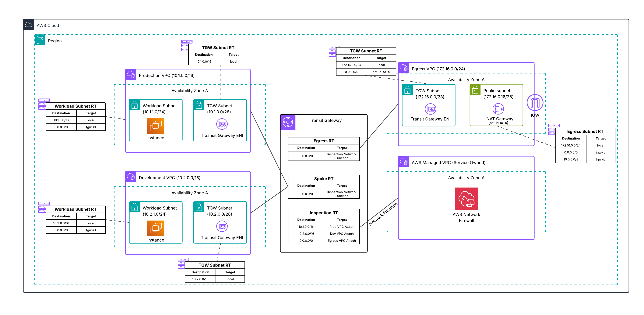Click Egress VPC cloud icon

coord(403,68)
